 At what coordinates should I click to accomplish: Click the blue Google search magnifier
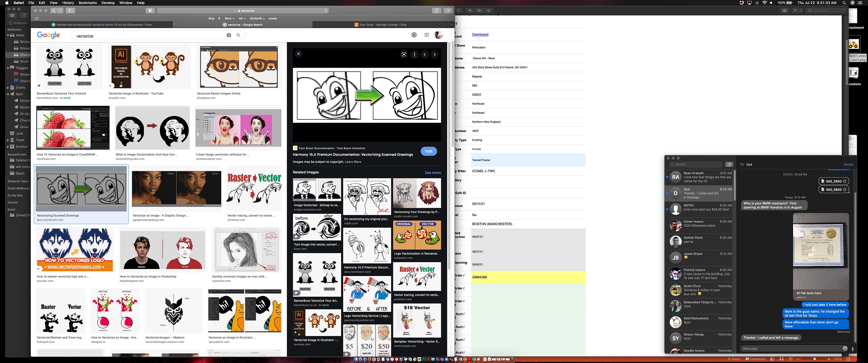point(238,35)
